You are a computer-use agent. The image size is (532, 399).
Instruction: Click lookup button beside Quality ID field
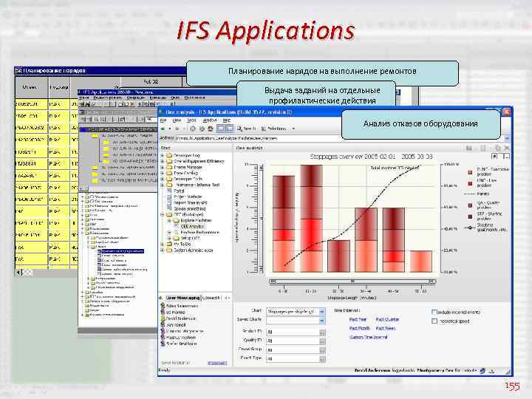(322, 341)
